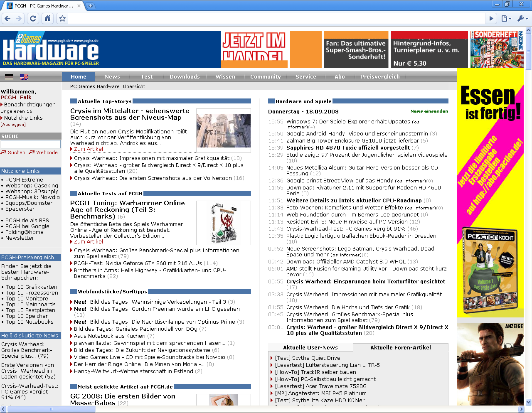This screenshot has width=532, height=413.
Task: Click inside the browser address bar
Action: tap(276, 18)
